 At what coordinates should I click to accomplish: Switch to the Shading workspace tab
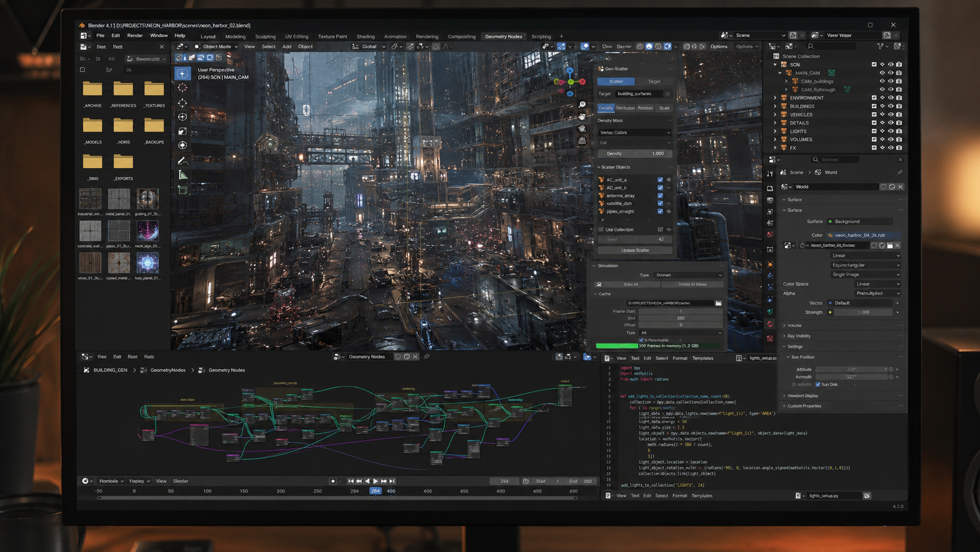point(365,36)
